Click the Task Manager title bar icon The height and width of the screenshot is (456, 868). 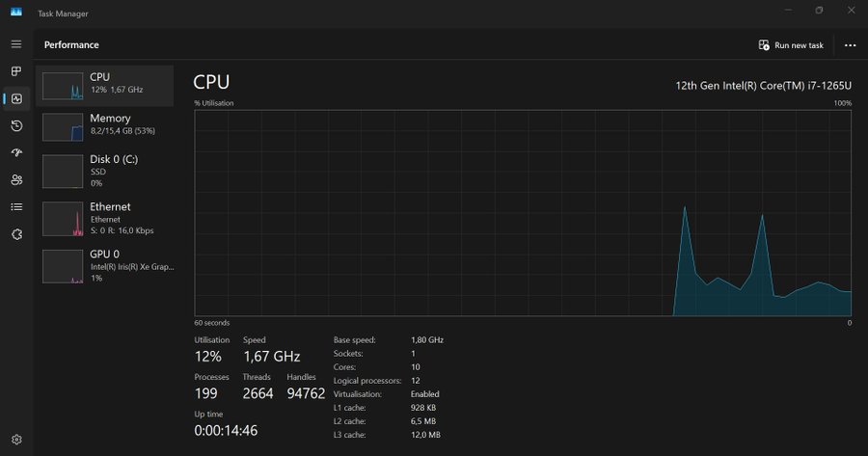pos(16,11)
